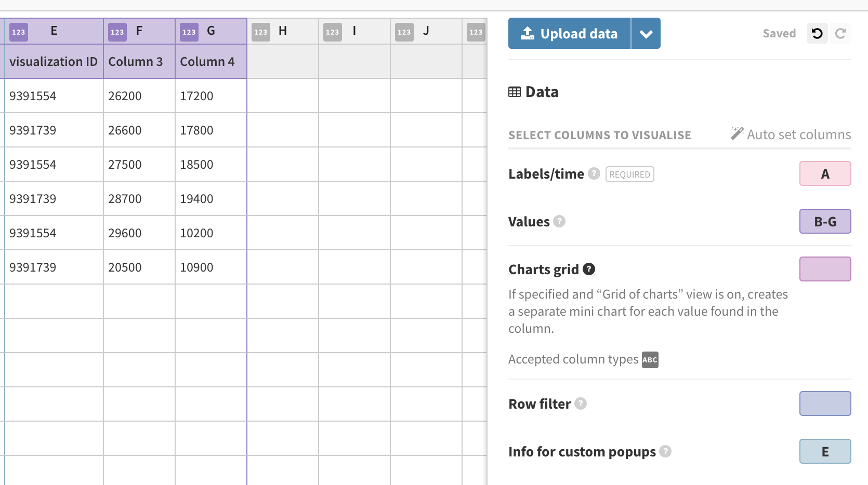Screen dimensions: 868x485
Task: Click the redo arrow icon
Action: pos(841,33)
